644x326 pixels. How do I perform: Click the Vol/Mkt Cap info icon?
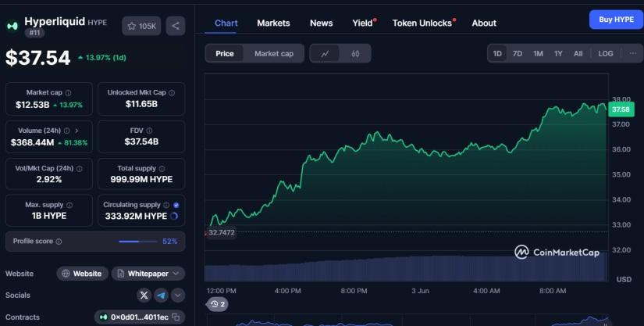[80, 169]
